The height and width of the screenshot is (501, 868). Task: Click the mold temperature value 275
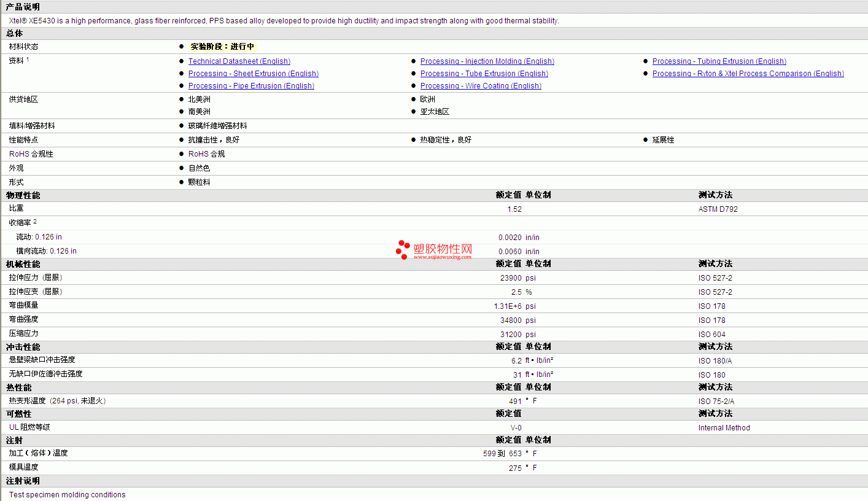[515, 468]
